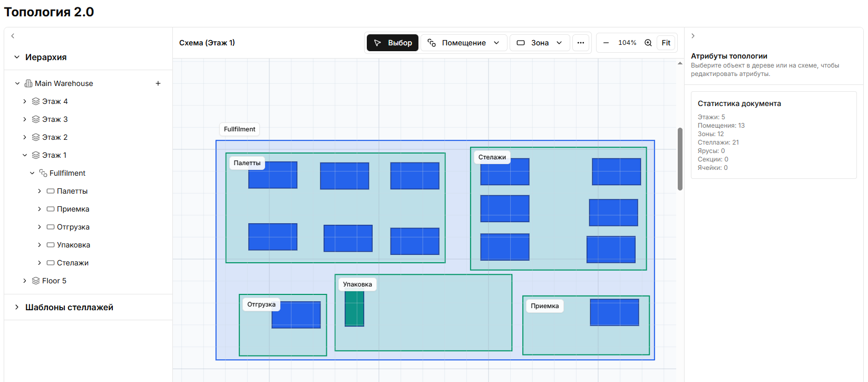Collapse the left sidebar panel arrow
Screen dimensions: 868x382
[x=13, y=36]
